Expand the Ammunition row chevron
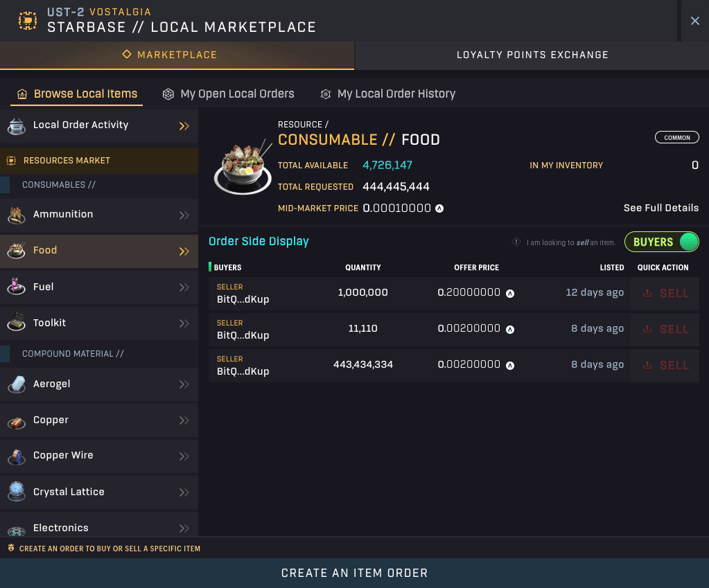709x588 pixels. 184,215
